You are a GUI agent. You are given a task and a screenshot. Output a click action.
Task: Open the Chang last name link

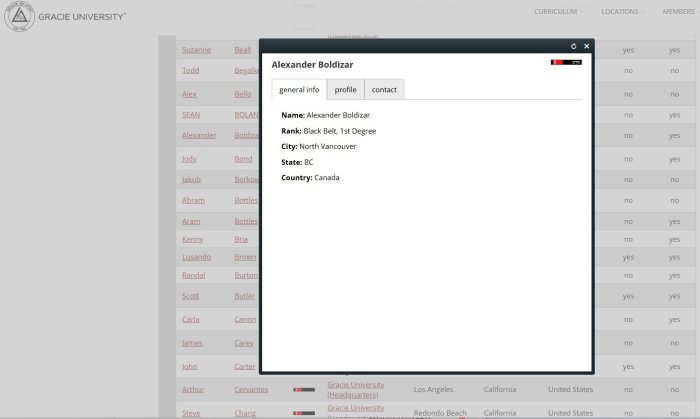[x=245, y=413]
